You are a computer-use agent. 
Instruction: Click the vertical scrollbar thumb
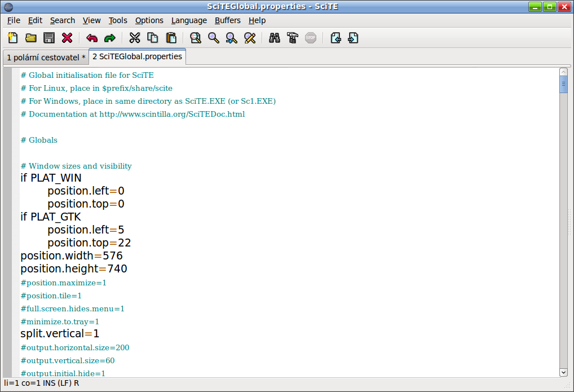click(x=563, y=84)
